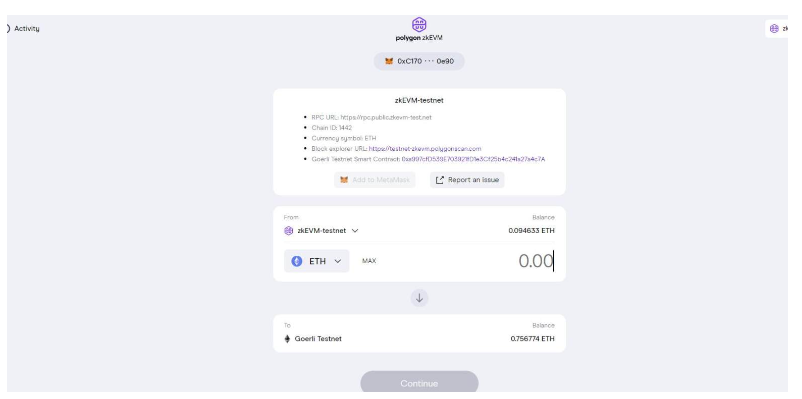Open the ETH token selector dropdown
The image size is (802, 399).
[317, 261]
